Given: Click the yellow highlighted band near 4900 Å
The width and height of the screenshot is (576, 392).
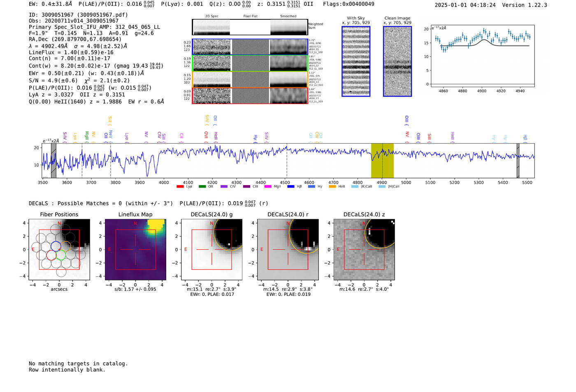Looking at the screenshot, I should 382,160.
